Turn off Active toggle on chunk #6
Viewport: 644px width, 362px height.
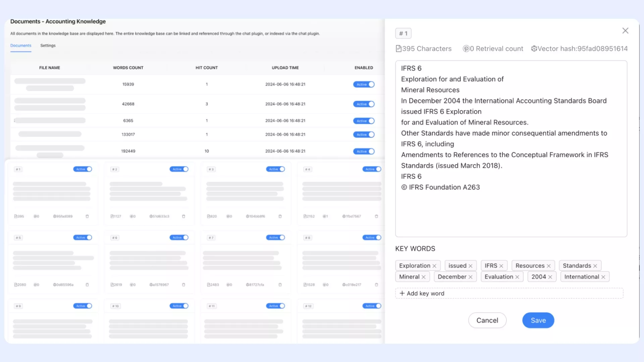[x=179, y=238]
